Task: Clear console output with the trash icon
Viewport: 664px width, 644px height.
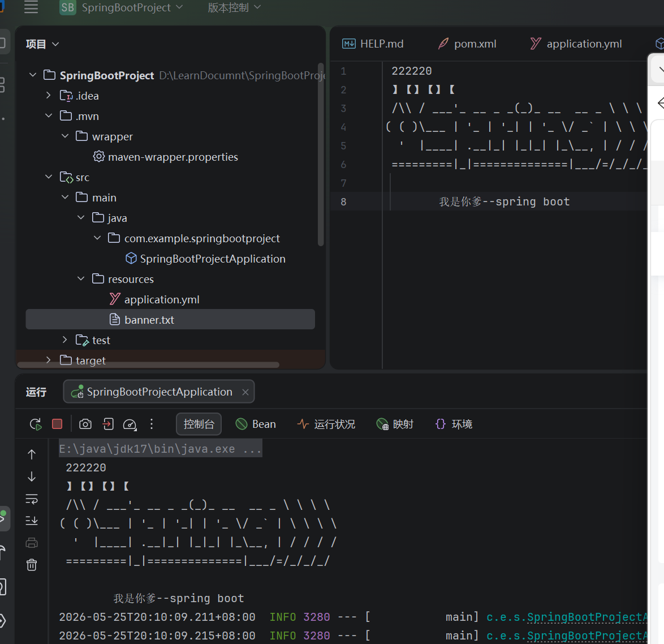Action: pos(32,565)
